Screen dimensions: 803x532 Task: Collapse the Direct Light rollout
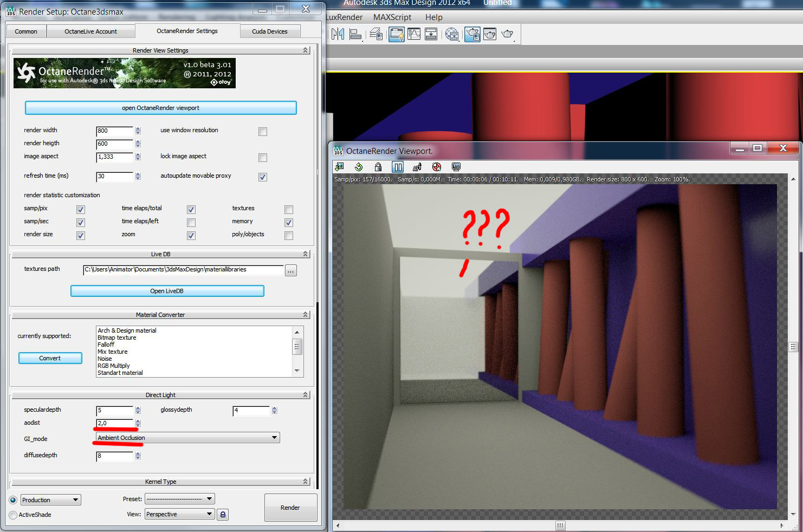tap(160, 395)
